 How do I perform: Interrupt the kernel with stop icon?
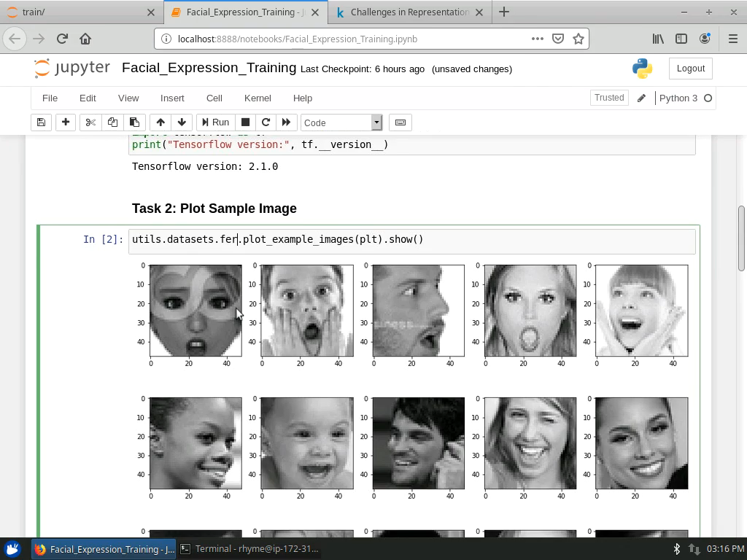[x=246, y=122]
